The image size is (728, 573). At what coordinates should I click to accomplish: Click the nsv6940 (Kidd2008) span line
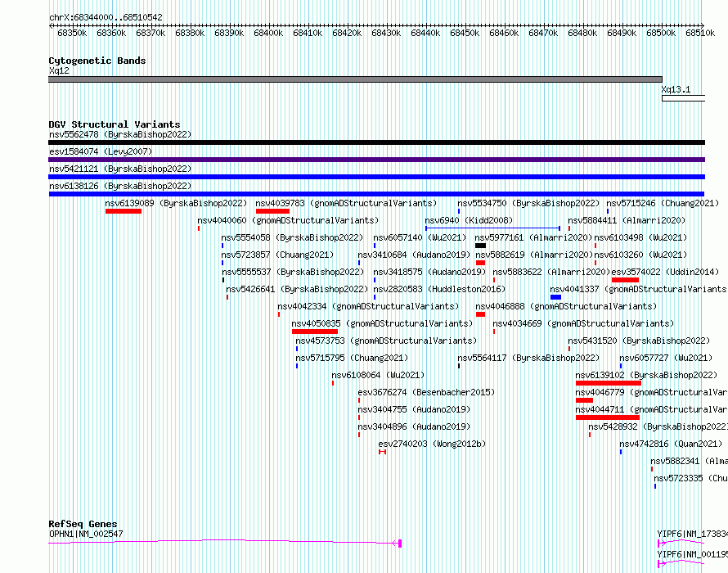492,228
